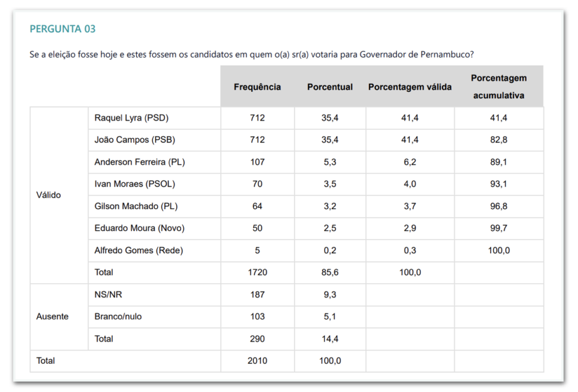
Task: Click Gilson Machado (PL) candidate name
Action: tap(136, 206)
